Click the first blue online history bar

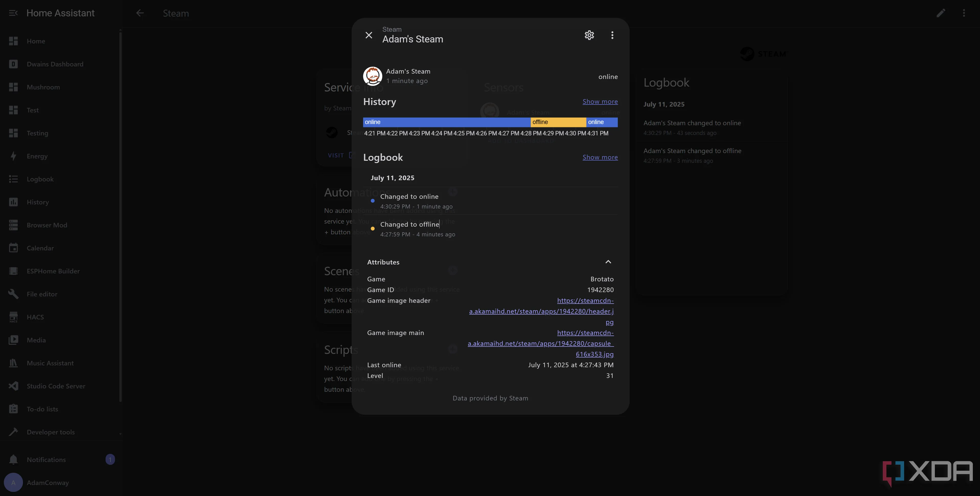[x=447, y=122]
